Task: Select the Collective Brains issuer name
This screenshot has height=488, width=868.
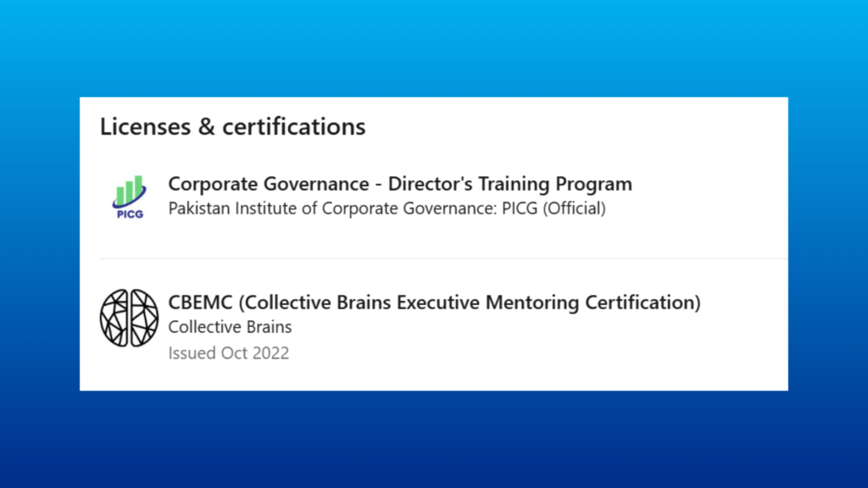Action: click(x=230, y=327)
